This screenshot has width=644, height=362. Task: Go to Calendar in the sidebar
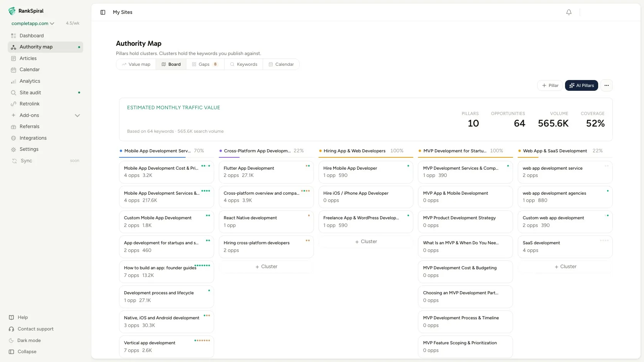(45, 70)
